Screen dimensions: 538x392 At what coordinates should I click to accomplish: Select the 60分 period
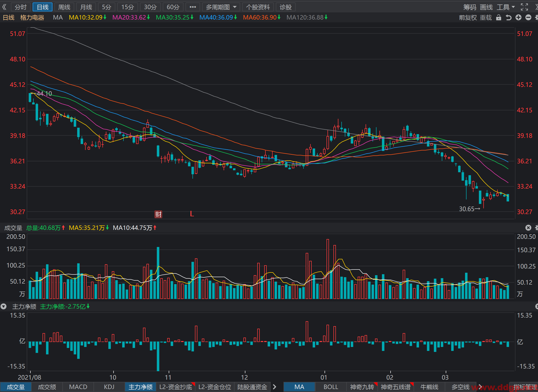tap(173, 7)
